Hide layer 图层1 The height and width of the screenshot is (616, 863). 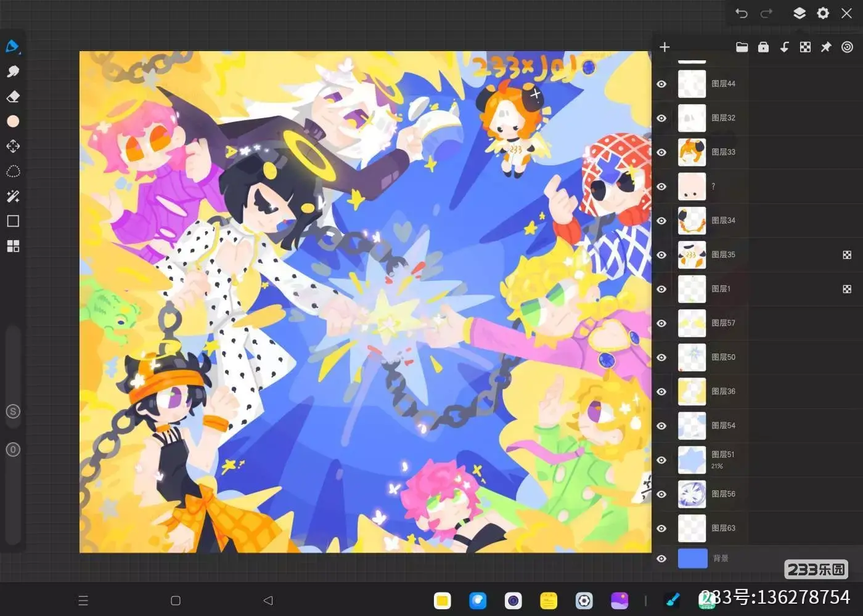pos(661,289)
